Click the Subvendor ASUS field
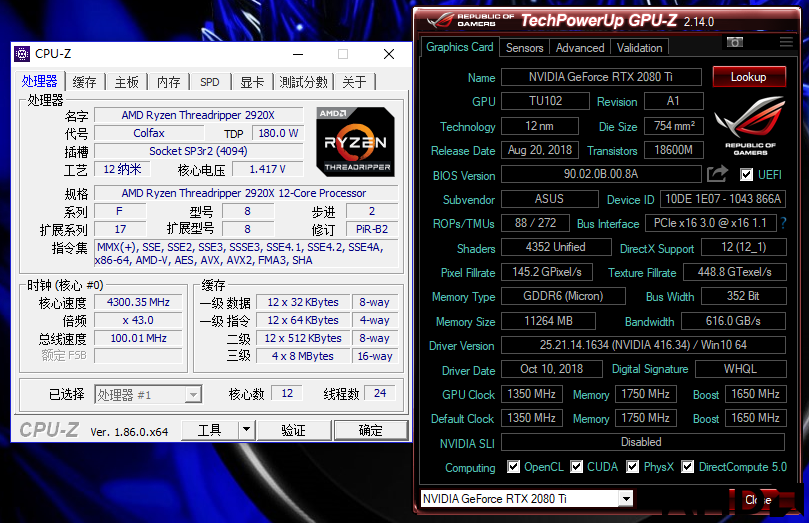 [x=549, y=199]
